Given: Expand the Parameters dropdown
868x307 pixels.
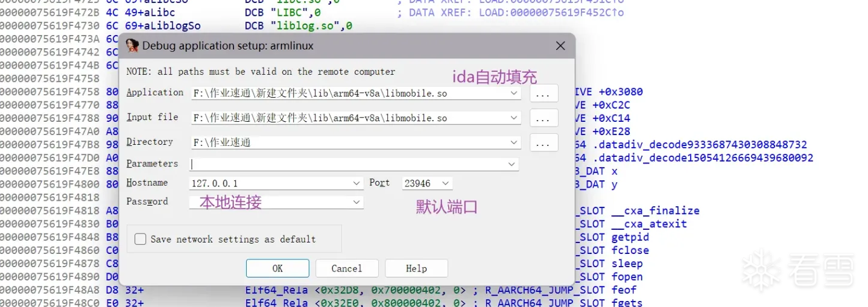Looking at the screenshot, I should (512, 164).
